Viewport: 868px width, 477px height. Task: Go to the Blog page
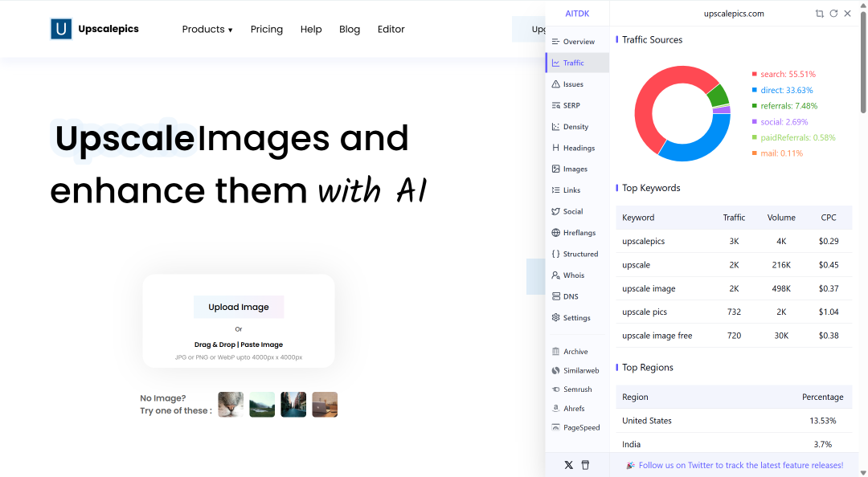350,30
